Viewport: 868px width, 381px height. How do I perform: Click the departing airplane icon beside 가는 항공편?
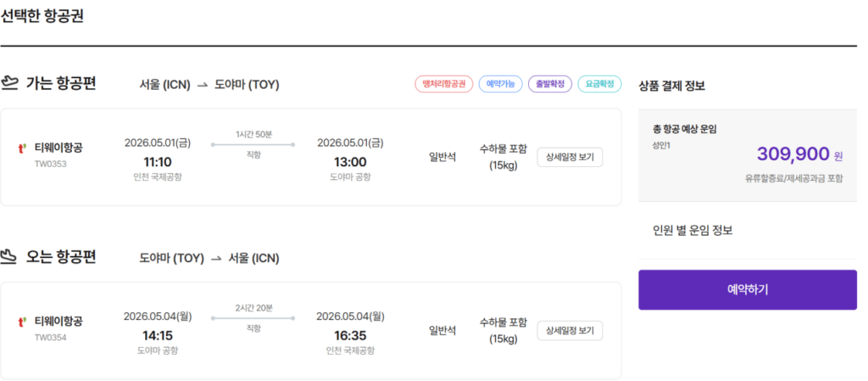pyautogui.click(x=10, y=83)
